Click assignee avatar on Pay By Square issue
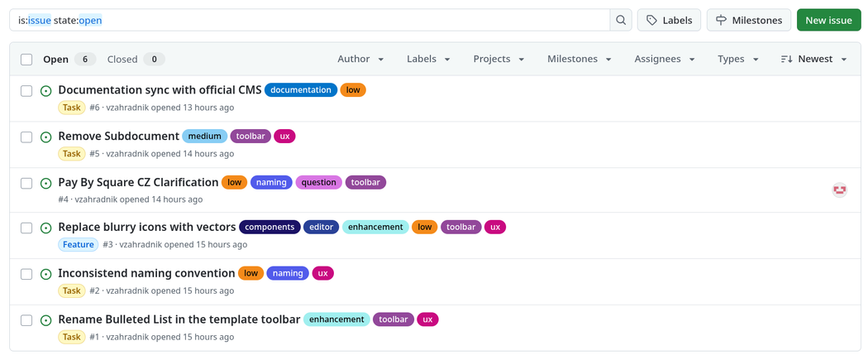Screen dimensions: 868x360 [x=840, y=190]
